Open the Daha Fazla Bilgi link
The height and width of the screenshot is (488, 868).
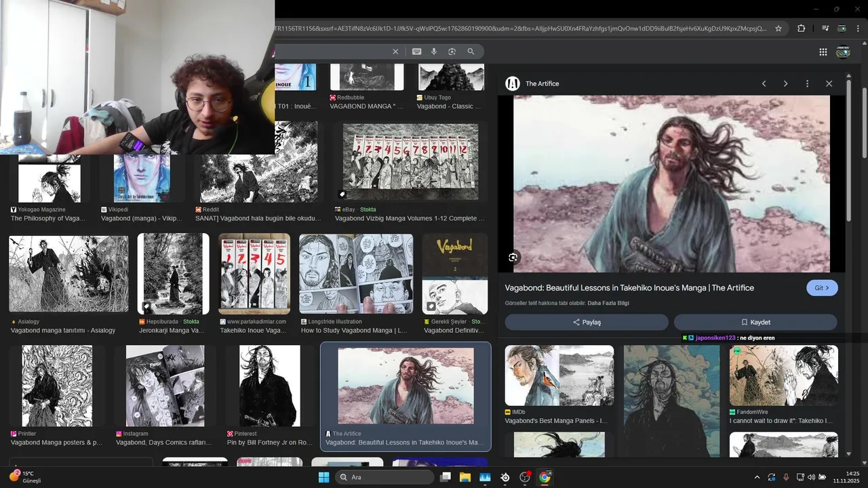click(608, 303)
